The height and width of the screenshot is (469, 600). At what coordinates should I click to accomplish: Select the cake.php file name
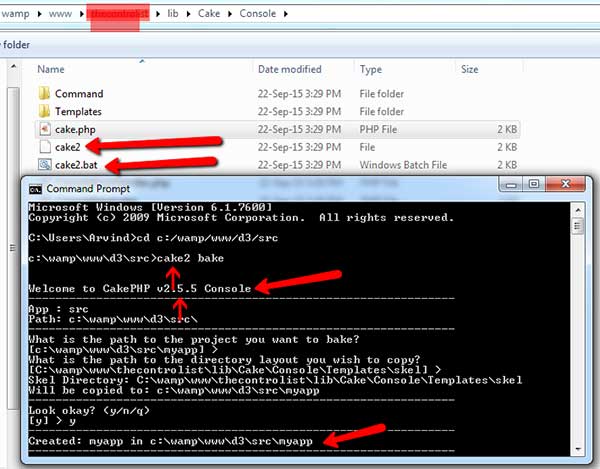point(75,130)
